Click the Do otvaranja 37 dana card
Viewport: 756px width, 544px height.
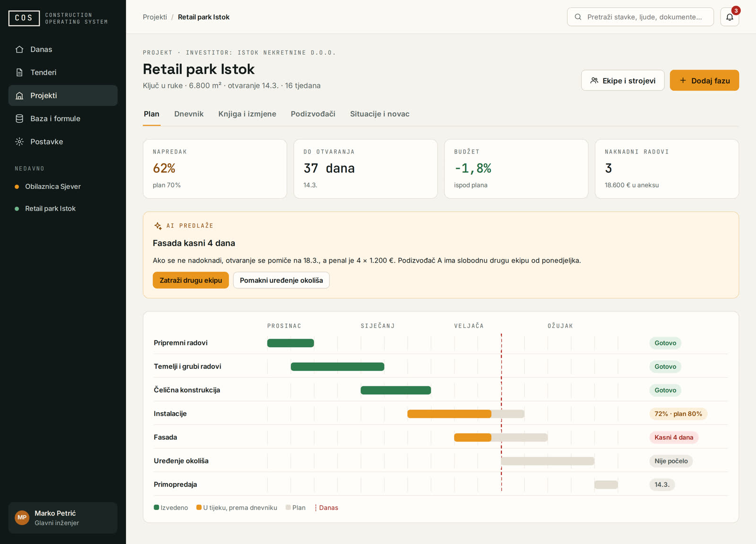(366, 169)
